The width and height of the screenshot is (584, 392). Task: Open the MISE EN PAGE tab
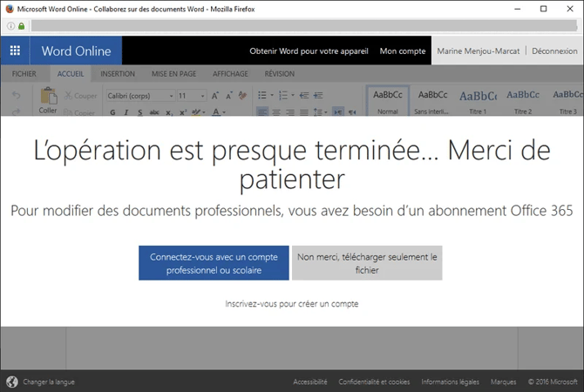(174, 74)
